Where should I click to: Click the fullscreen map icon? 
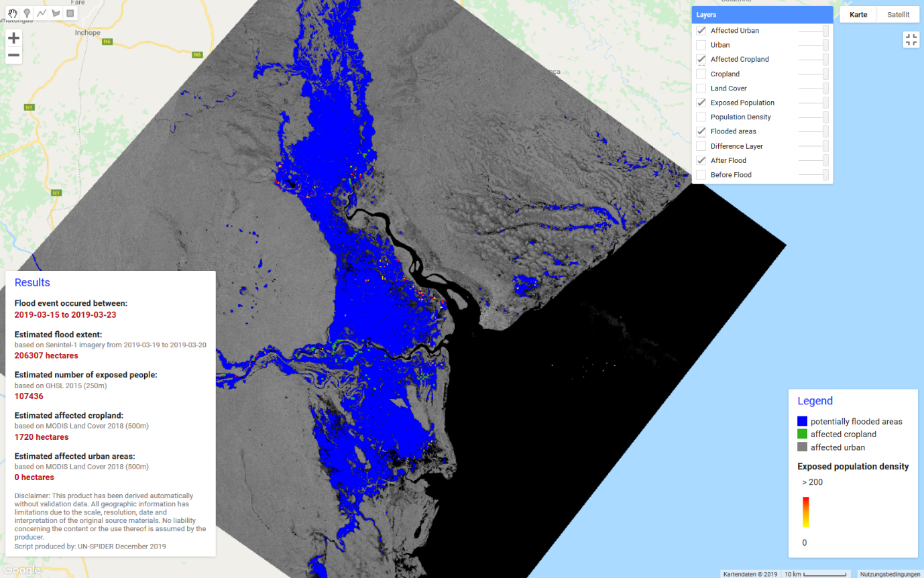pyautogui.click(x=911, y=40)
